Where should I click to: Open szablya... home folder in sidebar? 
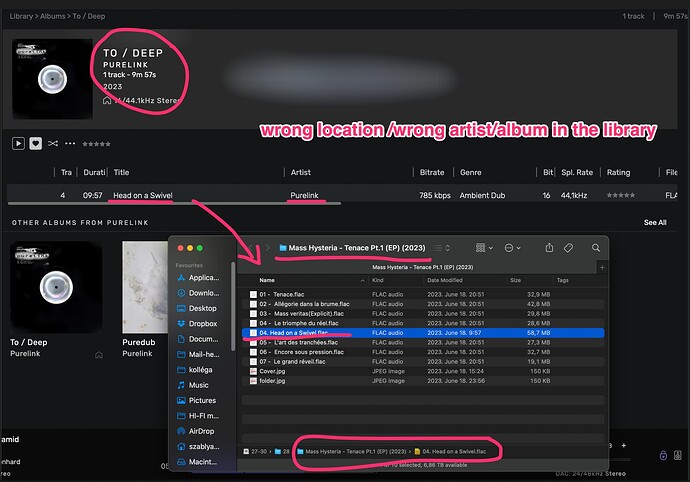tap(198, 447)
